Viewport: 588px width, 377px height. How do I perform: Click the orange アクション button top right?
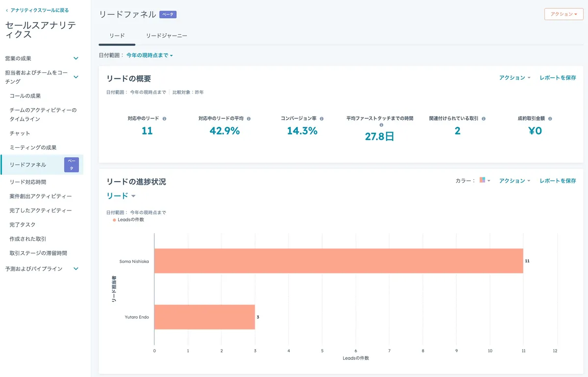[x=563, y=14]
